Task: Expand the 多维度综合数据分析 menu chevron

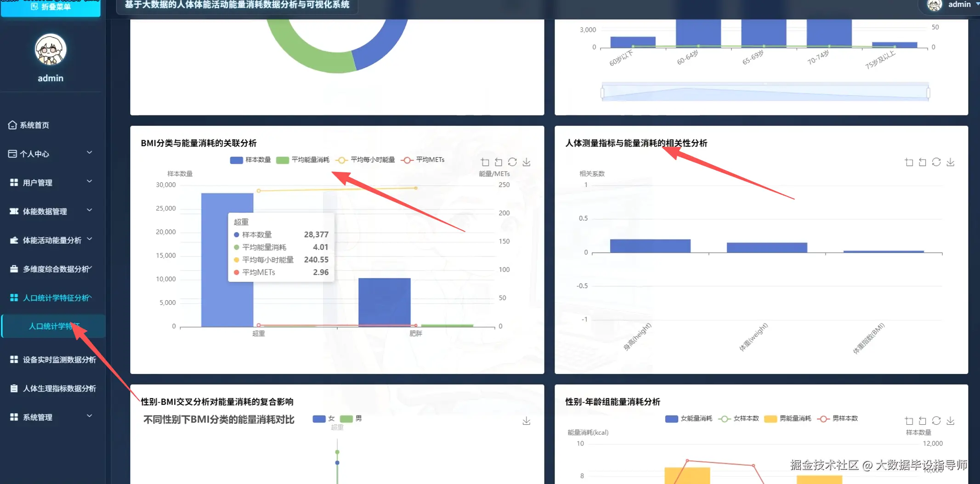Action: tap(91, 268)
